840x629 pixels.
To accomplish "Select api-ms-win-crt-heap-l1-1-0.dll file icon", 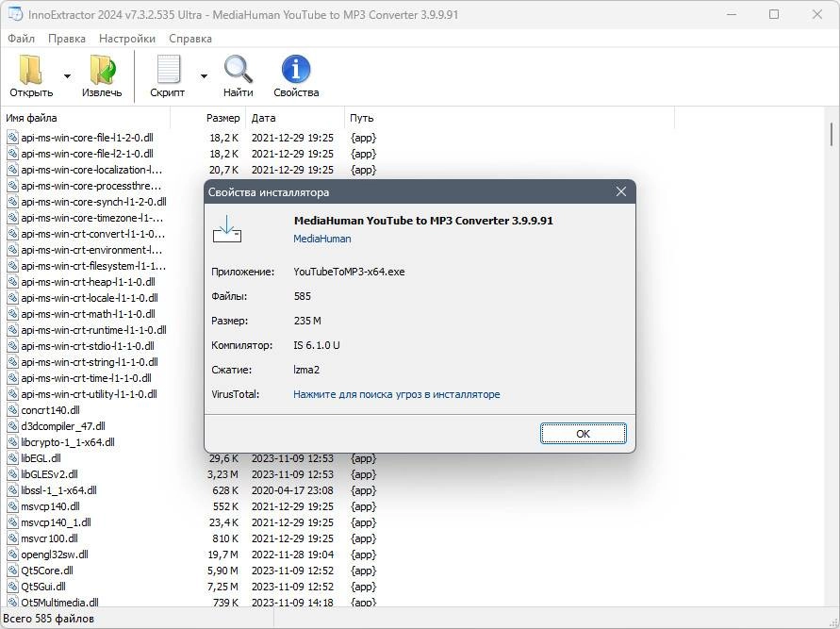I will (13, 282).
